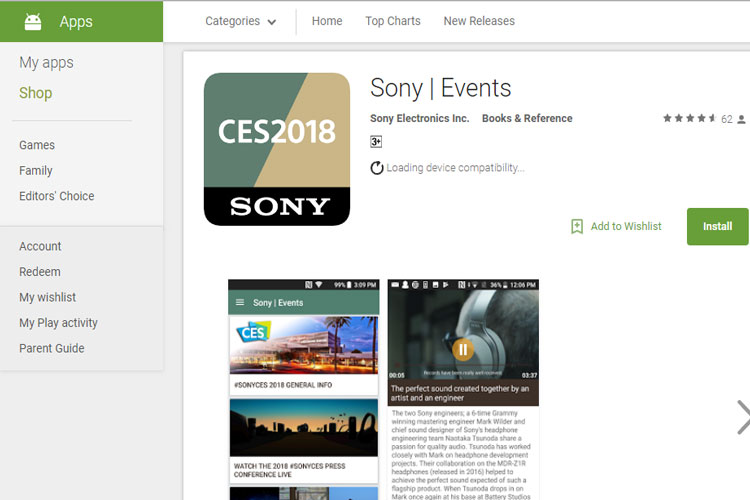The height and width of the screenshot is (500, 750).
Task: Click the pause button in the video screenshot
Action: pos(463,350)
